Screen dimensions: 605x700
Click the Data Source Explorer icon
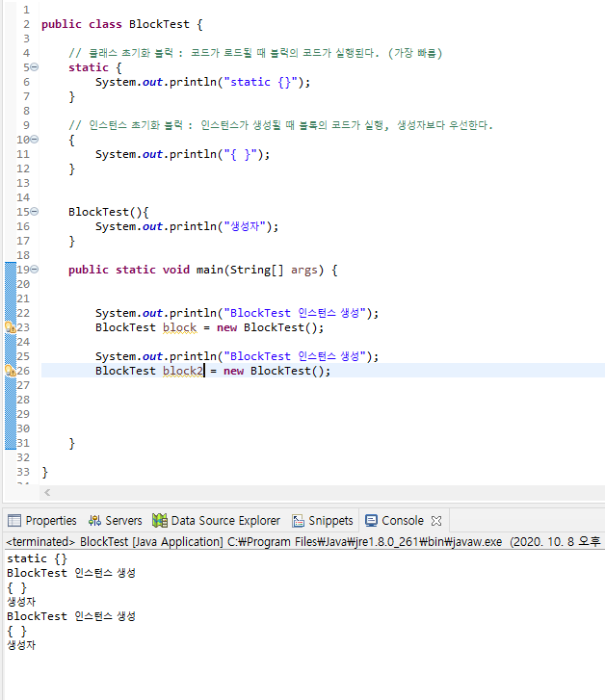pyautogui.click(x=160, y=521)
